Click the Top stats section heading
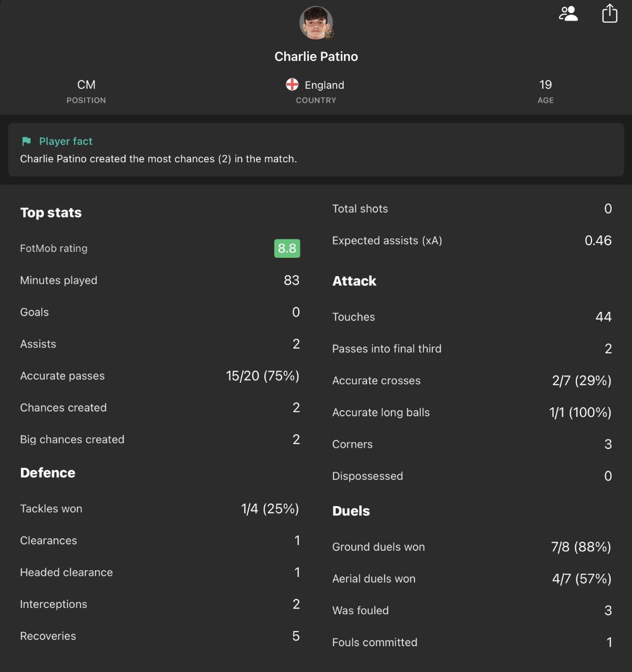The image size is (632, 672). click(x=51, y=213)
